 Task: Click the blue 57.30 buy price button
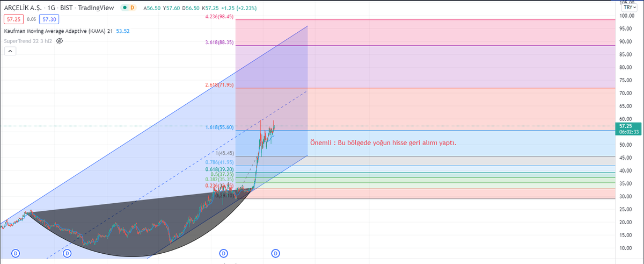(49, 19)
